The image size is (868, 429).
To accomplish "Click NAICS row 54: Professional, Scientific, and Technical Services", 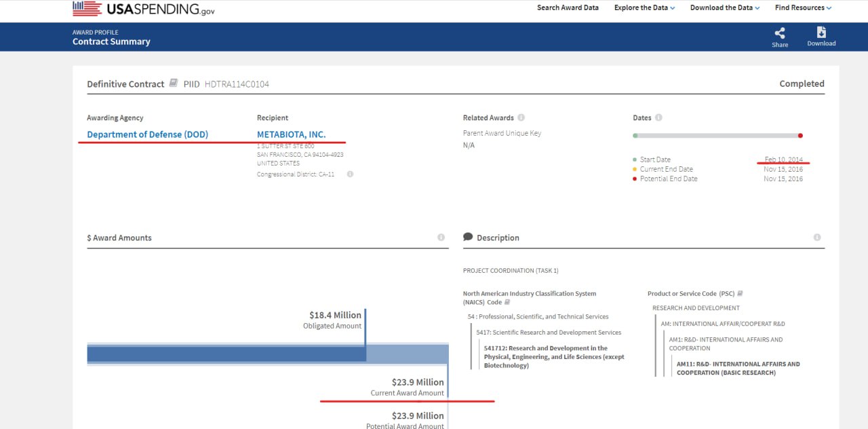I will [x=538, y=316].
